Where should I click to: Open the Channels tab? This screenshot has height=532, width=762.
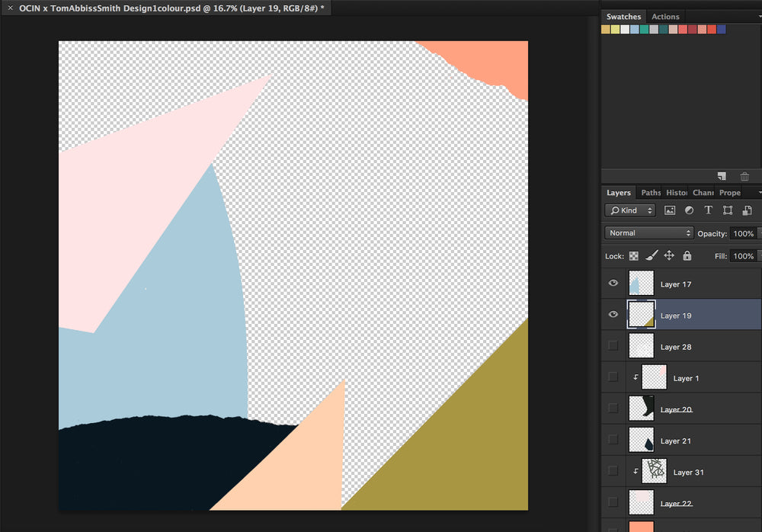[x=703, y=193]
